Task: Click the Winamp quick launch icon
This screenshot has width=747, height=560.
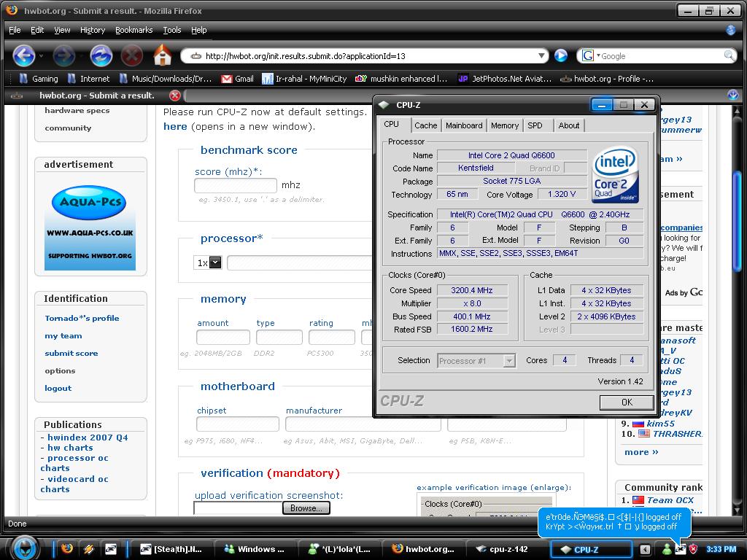Action: coord(88,549)
